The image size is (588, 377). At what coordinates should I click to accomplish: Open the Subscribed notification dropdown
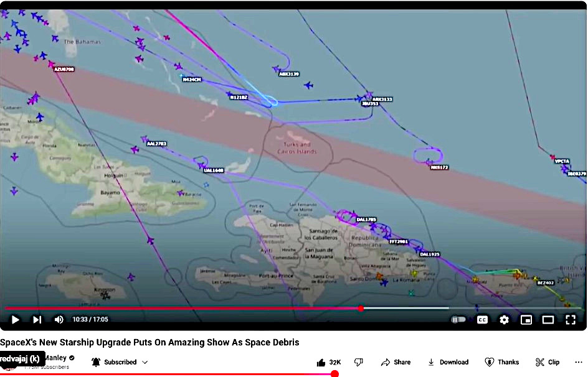[x=120, y=363]
